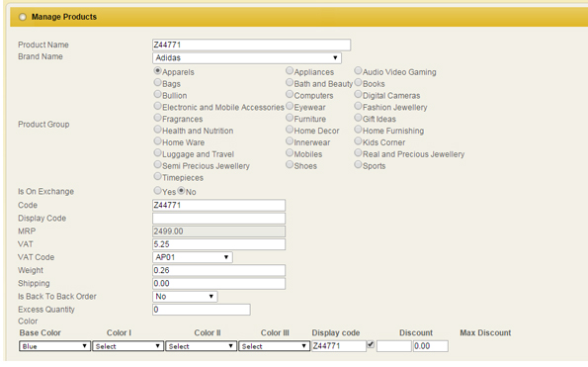Image resolution: width=588 pixels, height=367 pixels.
Task: Select Audio Video Gaming group
Action: tap(358, 70)
